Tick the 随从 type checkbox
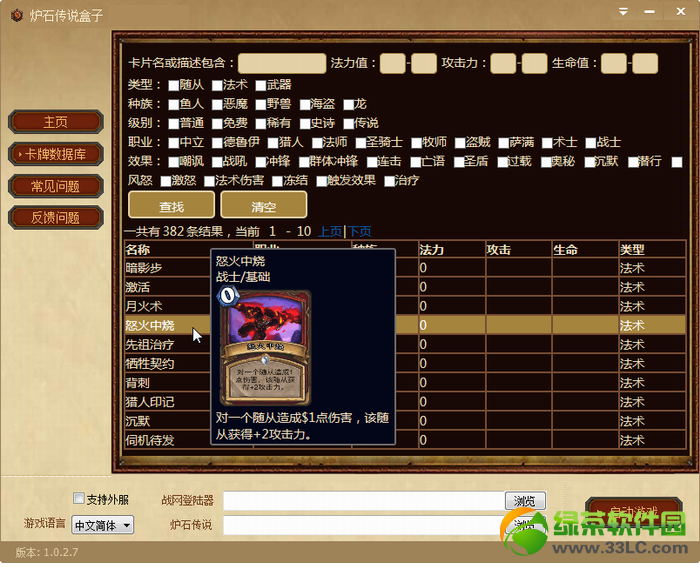Screen dimensions: 700x569 (x=174, y=86)
